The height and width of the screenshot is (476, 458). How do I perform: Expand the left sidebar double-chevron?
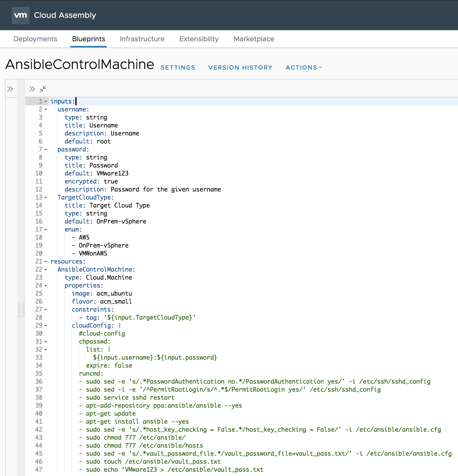[x=10, y=89]
